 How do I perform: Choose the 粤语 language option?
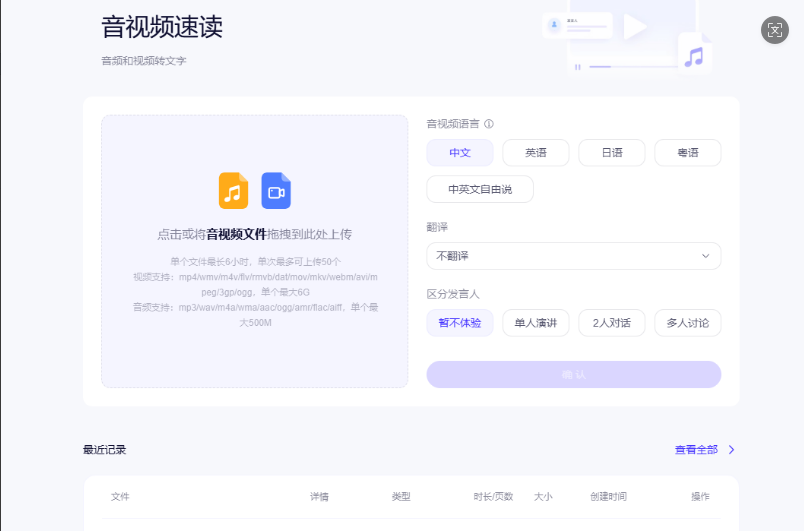[x=688, y=153]
